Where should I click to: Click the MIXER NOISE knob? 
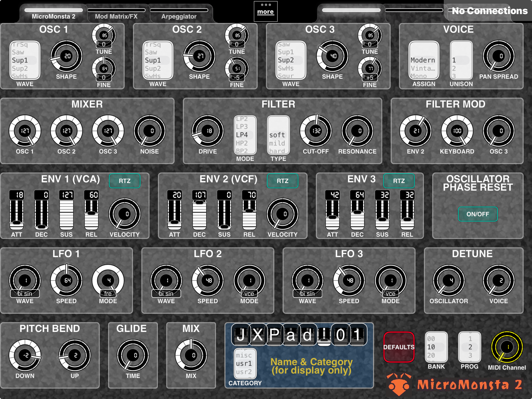tap(150, 131)
